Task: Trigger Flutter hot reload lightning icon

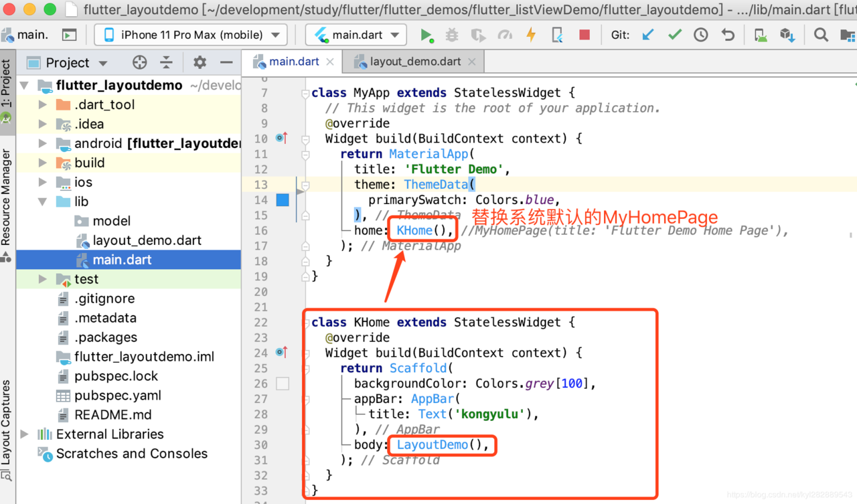Action: pyautogui.click(x=531, y=35)
